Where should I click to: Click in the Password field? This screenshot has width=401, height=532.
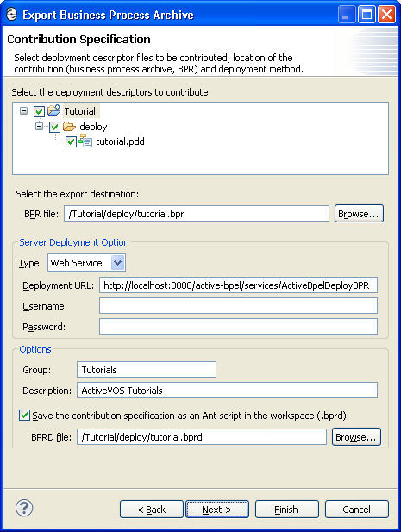pos(238,327)
